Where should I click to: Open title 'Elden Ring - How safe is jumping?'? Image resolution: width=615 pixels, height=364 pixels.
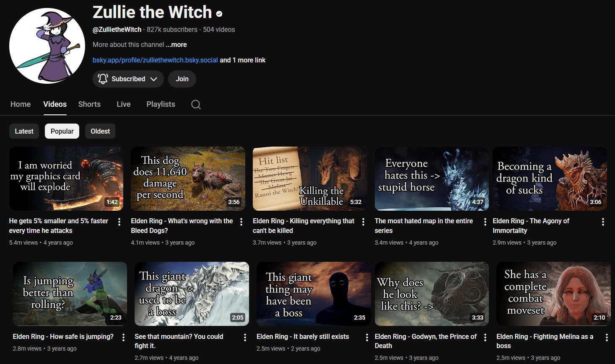[x=63, y=336]
